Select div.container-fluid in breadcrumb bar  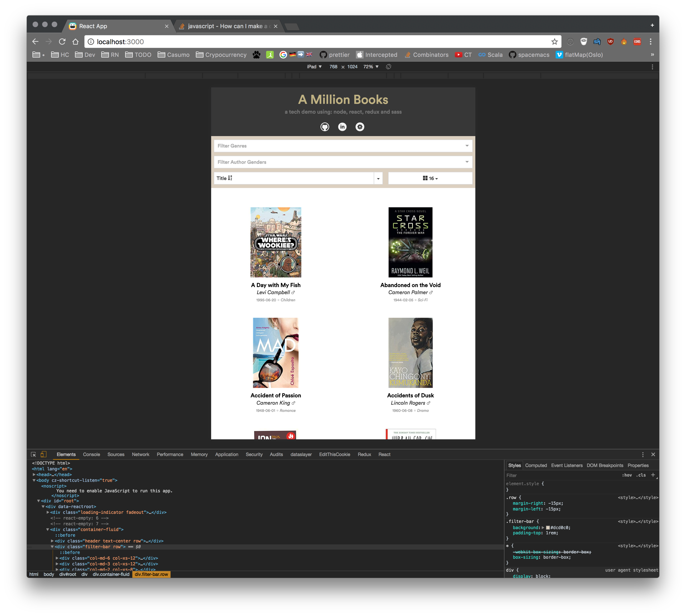coord(111,574)
